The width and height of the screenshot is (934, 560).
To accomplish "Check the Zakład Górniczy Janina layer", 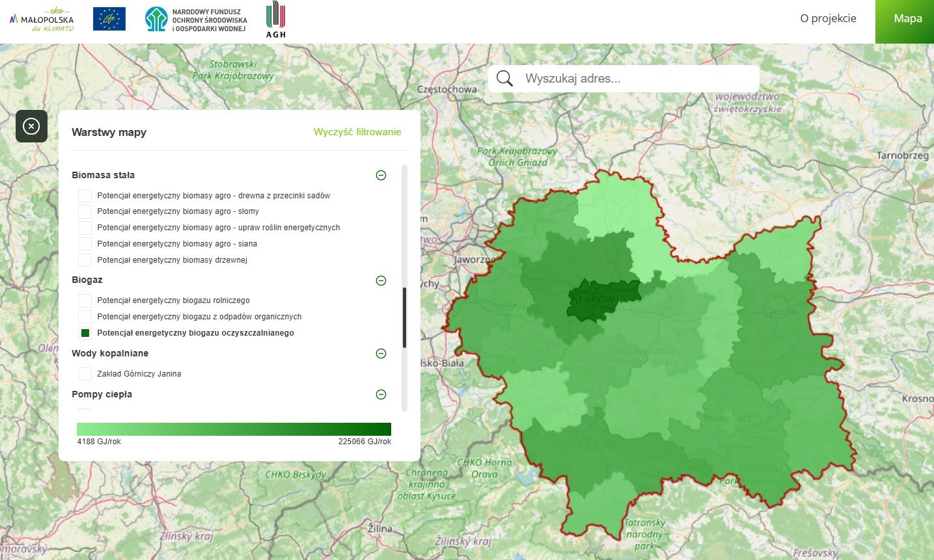I will coord(85,374).
